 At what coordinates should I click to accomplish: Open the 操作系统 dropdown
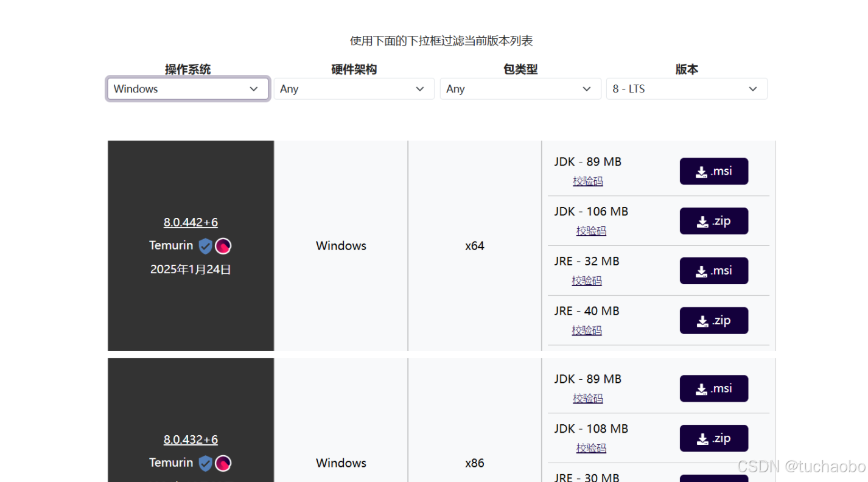click(x=187, y=89)
